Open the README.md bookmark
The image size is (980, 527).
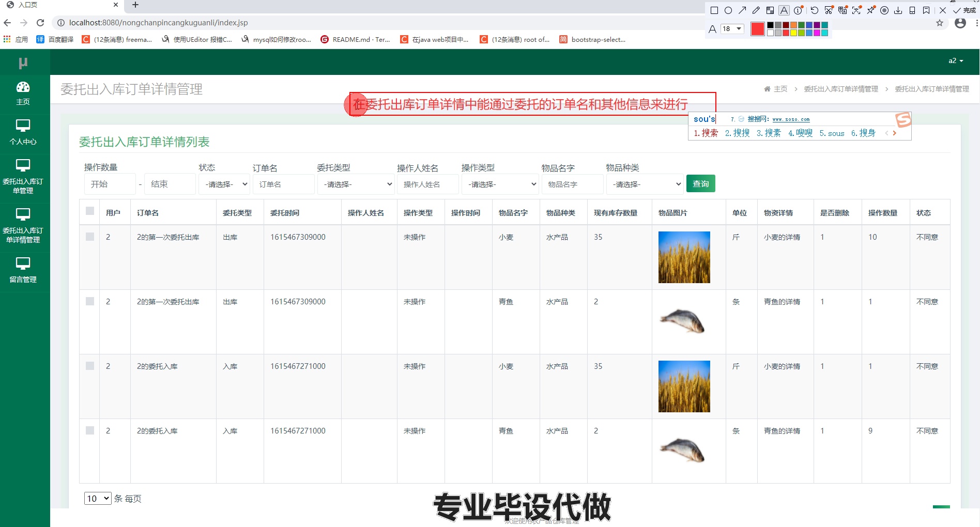tap(356, 39)
